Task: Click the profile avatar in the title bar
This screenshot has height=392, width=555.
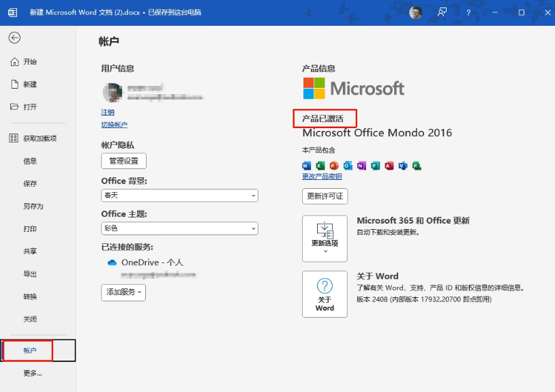Action: (x=415, y=12)
